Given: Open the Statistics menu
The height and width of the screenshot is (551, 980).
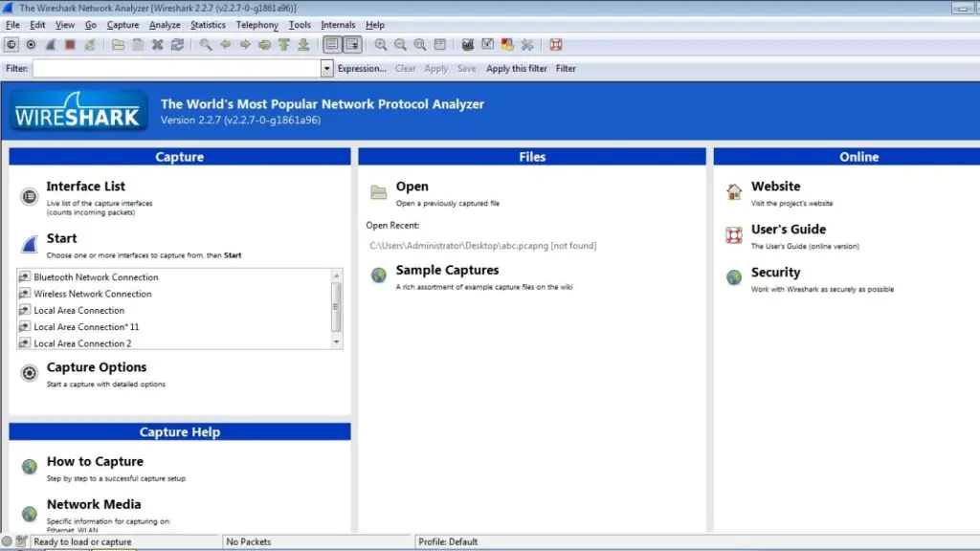Looking at the screenshot, I should pyautogui.click(x=208, y=25).
